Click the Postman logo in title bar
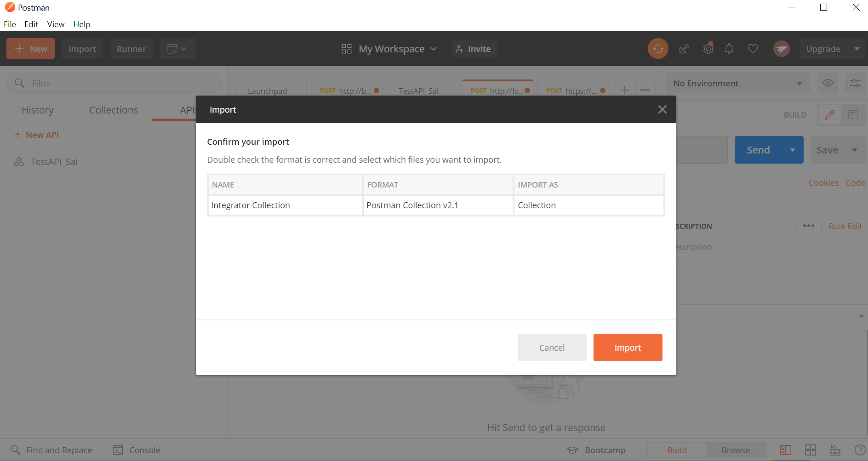Image resolution: width=868 pixels, height=461 pixels. coord(10,7)
